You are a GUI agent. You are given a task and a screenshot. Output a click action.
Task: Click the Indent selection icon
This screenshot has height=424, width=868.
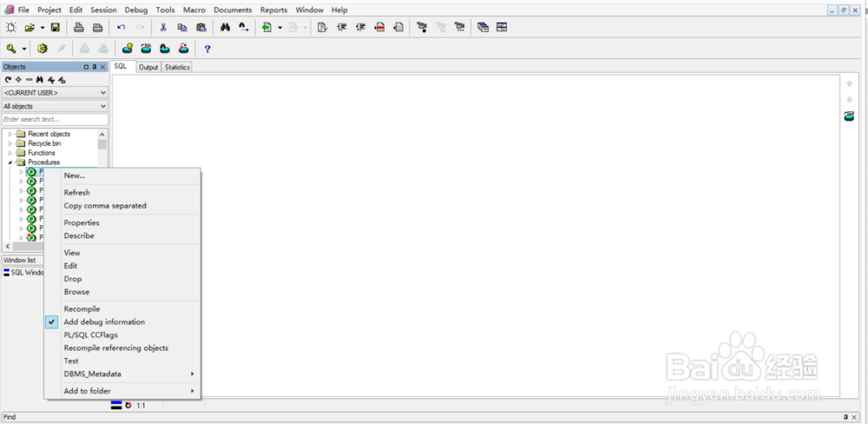pos(341,27)
